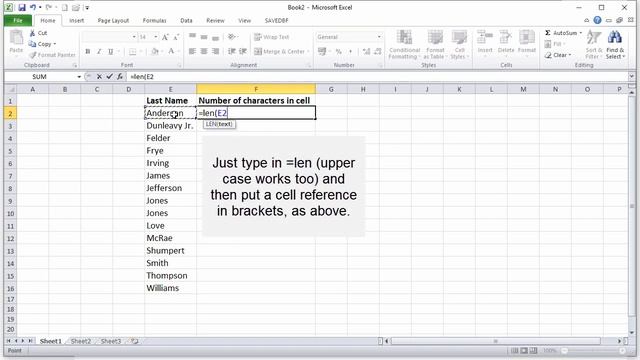
Task: Open the font size dropdown
Action: point(156,37)
